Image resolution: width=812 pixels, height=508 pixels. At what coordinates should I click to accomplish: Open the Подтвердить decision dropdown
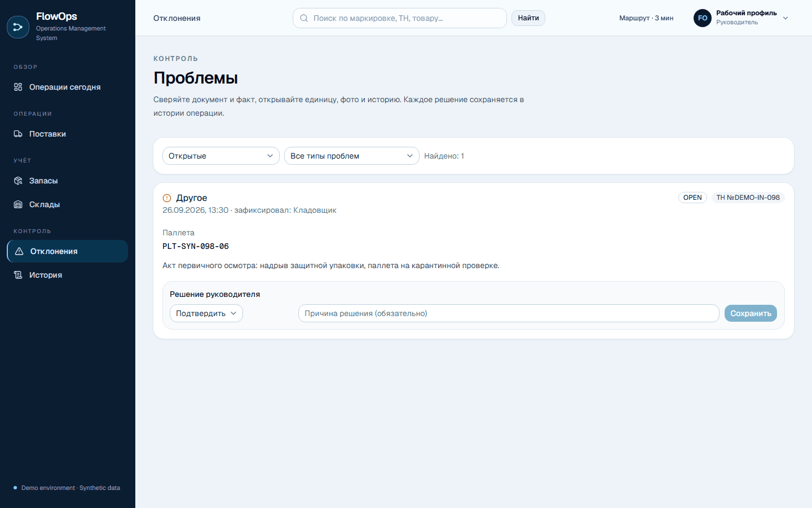(x=206, y=313)
